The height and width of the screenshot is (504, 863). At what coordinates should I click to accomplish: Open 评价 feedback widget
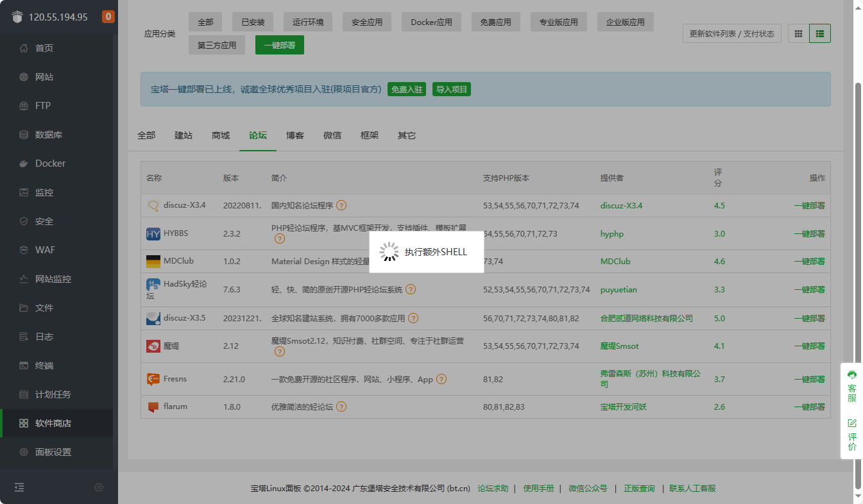(852, 435)
